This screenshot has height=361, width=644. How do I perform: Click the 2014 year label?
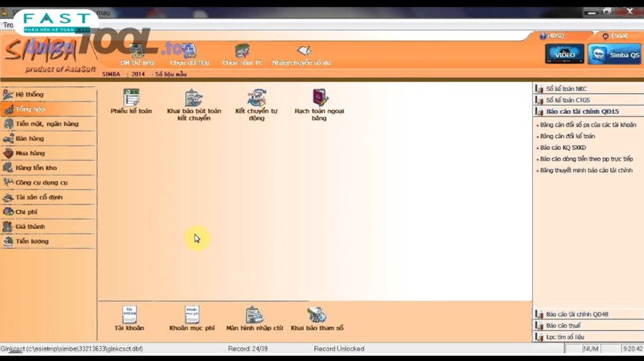click(138, 74)
